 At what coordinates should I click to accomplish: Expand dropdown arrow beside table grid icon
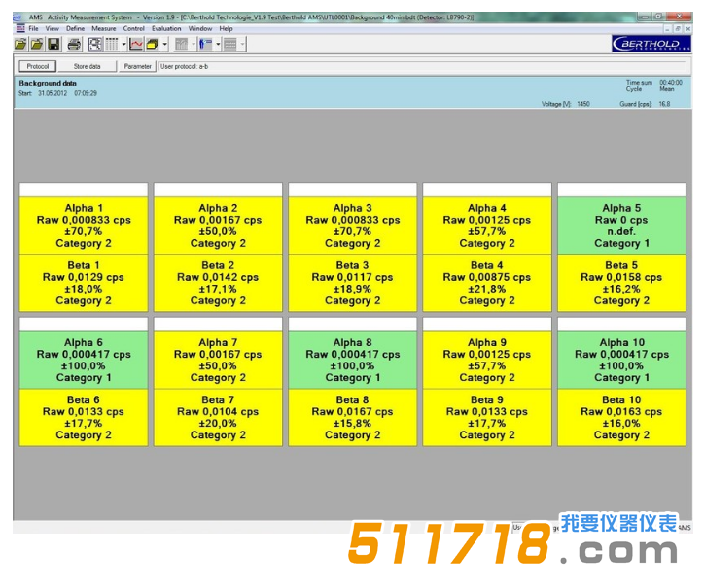tap(123, 44)
